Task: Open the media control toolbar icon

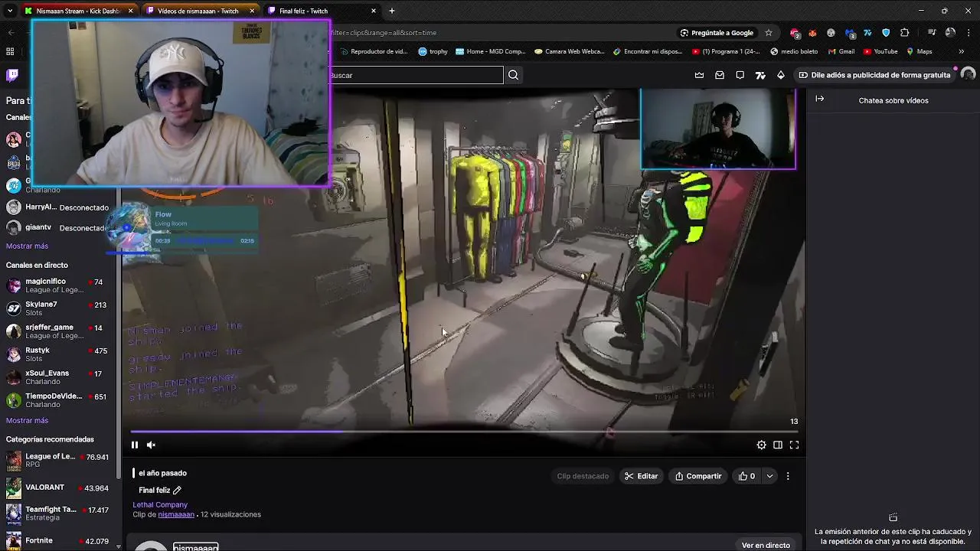Action: (932, 33)
